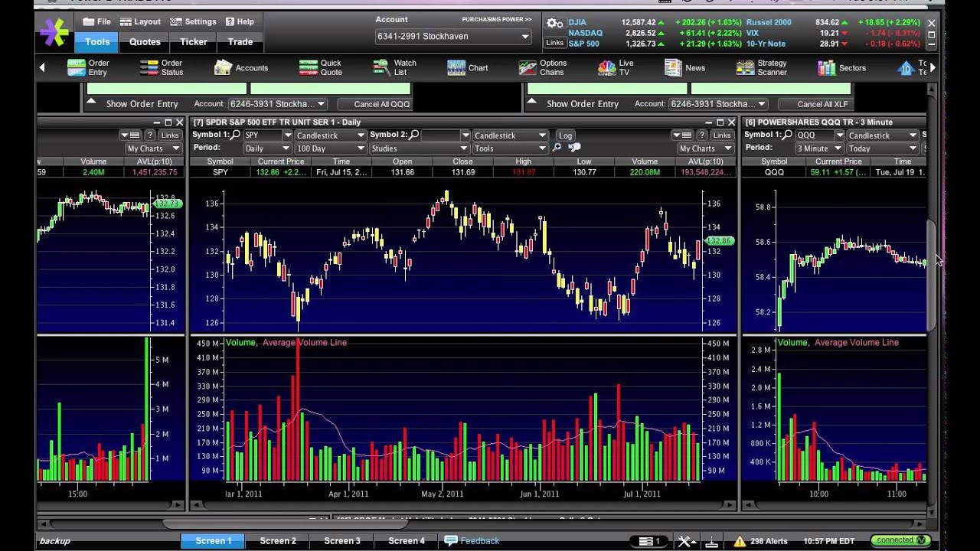Open the Order Entry tool icon
The height and width of the screenshot is (551, 980).
pyautogui.click(x=77, y=67)
